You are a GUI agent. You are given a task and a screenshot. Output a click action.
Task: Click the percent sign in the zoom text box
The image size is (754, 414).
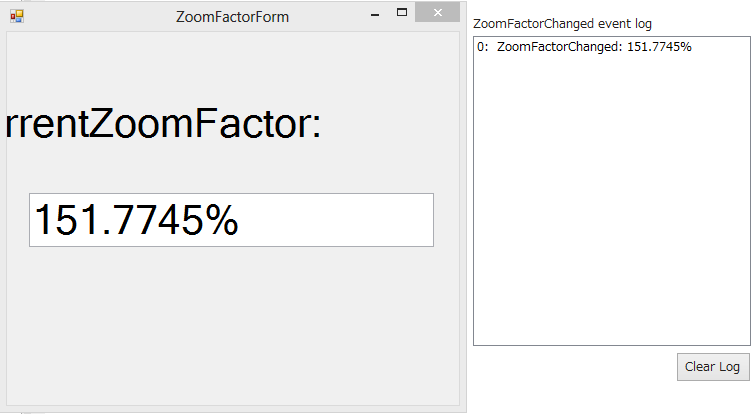coord(218,221)
